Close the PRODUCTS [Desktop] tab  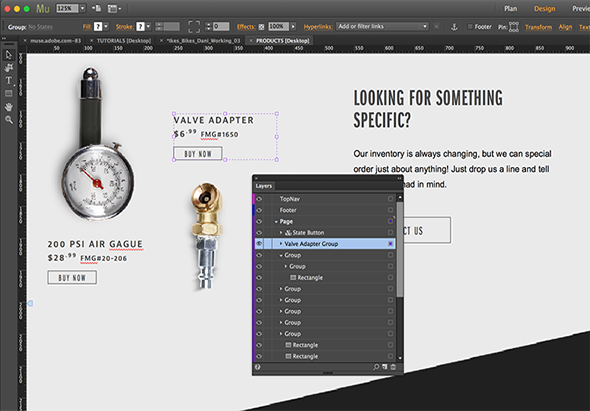pos(251,41)
